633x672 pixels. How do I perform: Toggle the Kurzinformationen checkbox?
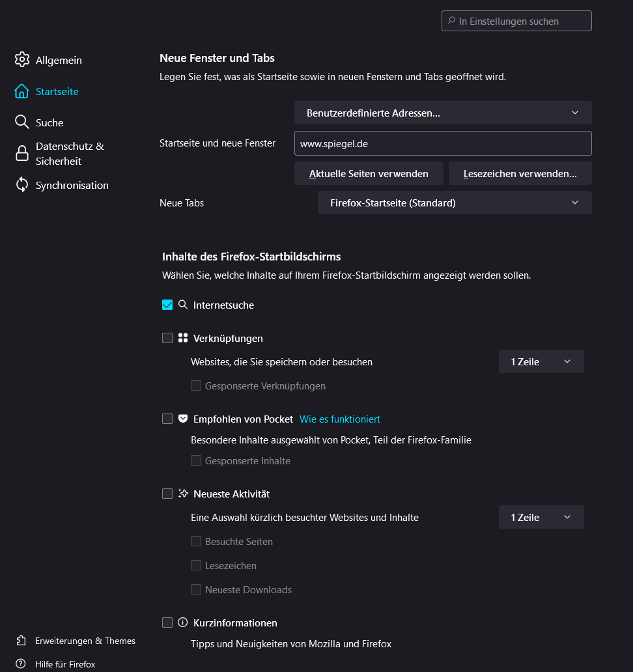pos(167,623)
